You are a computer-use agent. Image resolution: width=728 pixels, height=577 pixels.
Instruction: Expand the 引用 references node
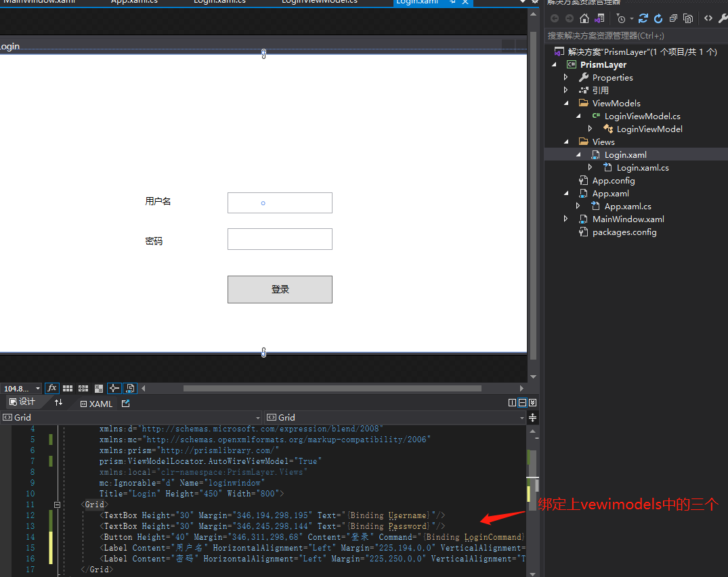point(566,90)
